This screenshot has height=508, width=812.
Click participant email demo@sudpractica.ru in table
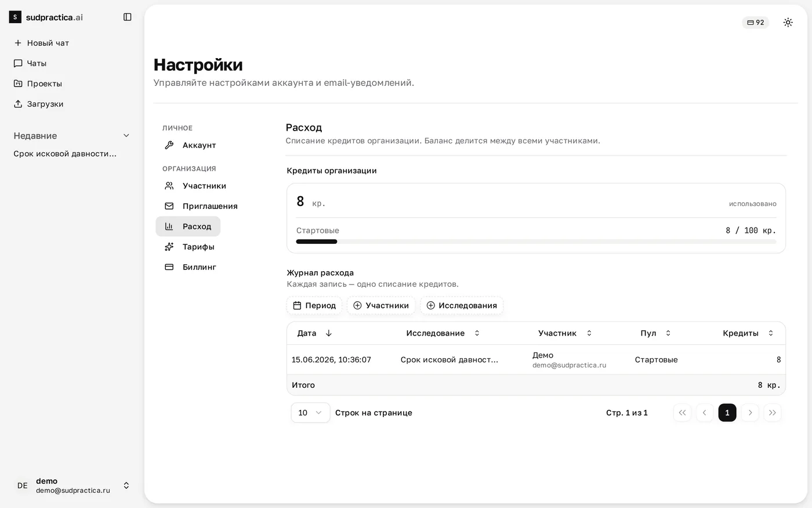[569, 365]
